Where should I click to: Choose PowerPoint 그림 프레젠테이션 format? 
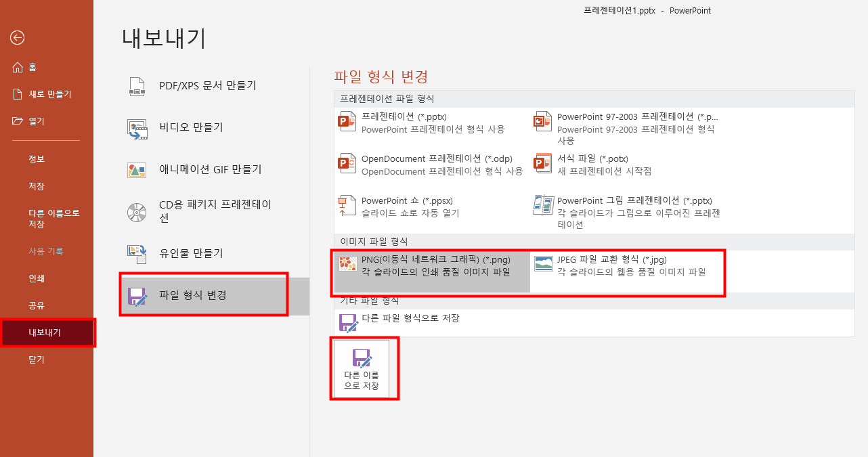(x=628, y=212)
